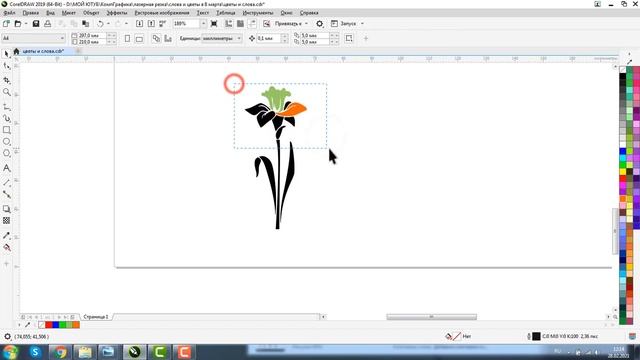Image resolution: width=640 pixels, height=360 pixels.
Task: Expand the 'Привязать к' snap dropdown
Action: coord(306,24)
